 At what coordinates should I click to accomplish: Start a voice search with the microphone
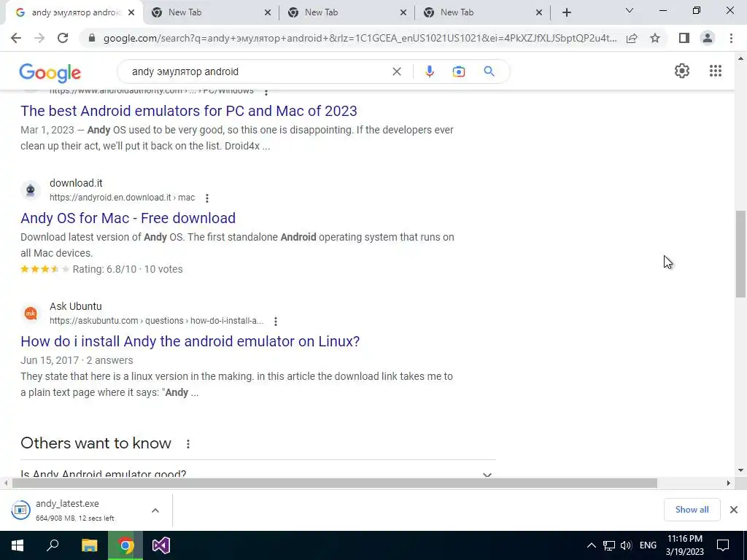pos(429,71)
